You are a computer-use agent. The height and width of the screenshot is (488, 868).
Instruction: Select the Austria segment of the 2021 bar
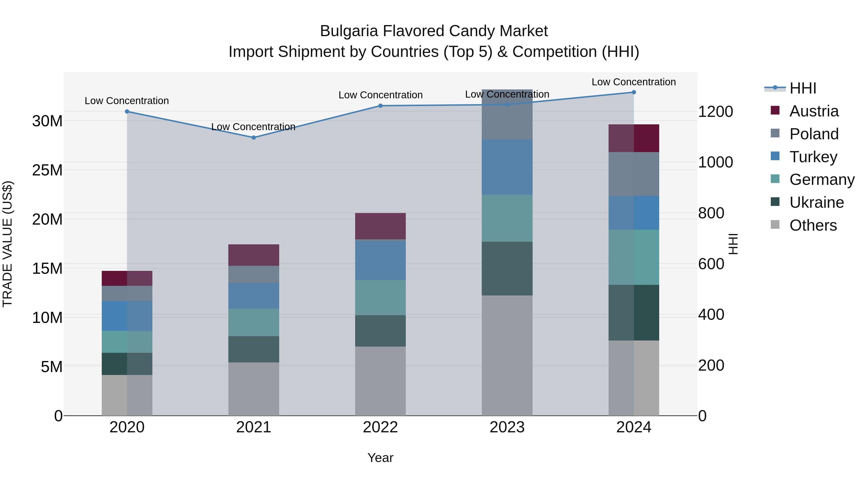click(254, 255)
